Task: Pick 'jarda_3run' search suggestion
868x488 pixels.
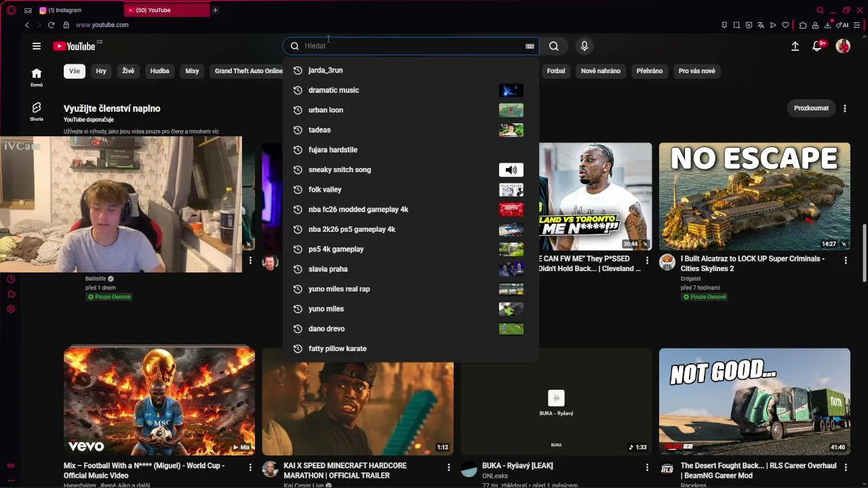Action: (411, 70)
